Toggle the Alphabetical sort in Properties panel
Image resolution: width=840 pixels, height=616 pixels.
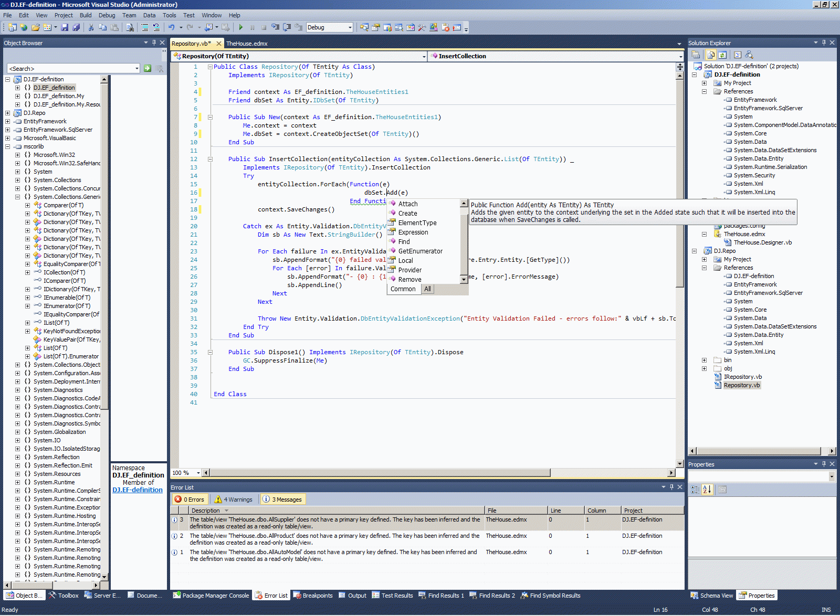click(x=707, y=490)
